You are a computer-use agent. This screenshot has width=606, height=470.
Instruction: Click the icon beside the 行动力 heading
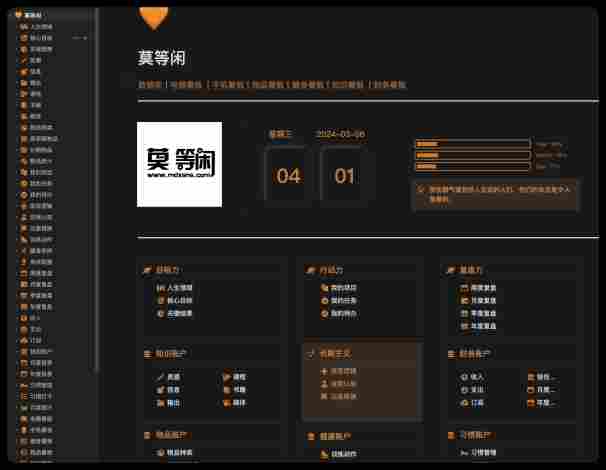click(311, 270)
